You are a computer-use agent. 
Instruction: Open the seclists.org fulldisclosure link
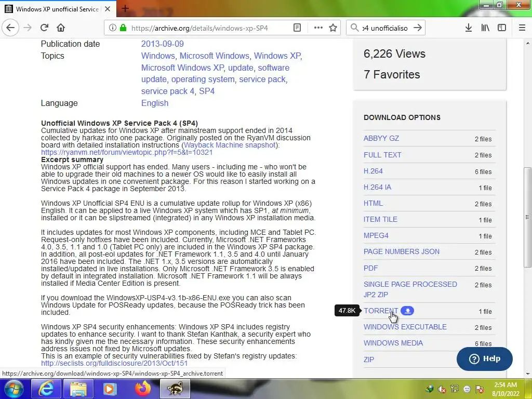click(114, 363)
